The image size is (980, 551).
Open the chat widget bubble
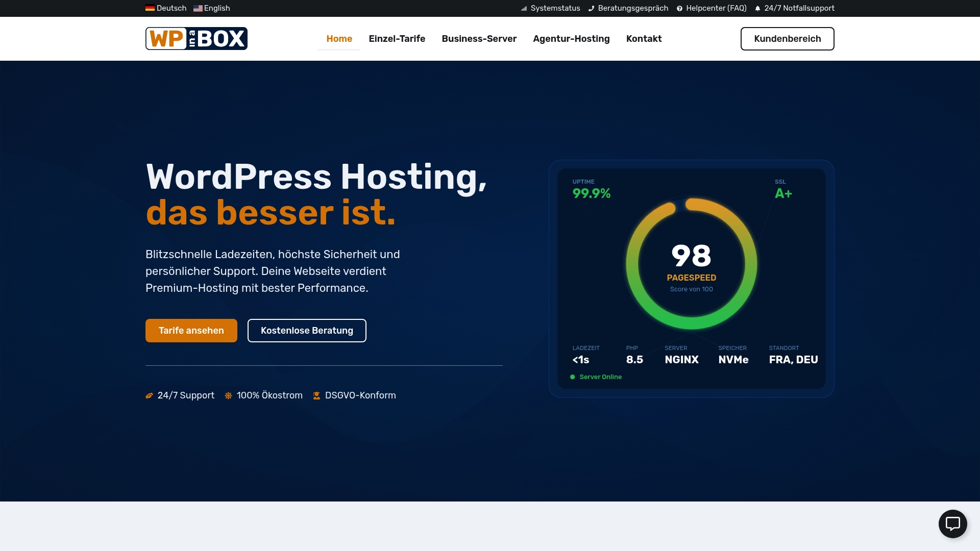(x=952, y=523)
